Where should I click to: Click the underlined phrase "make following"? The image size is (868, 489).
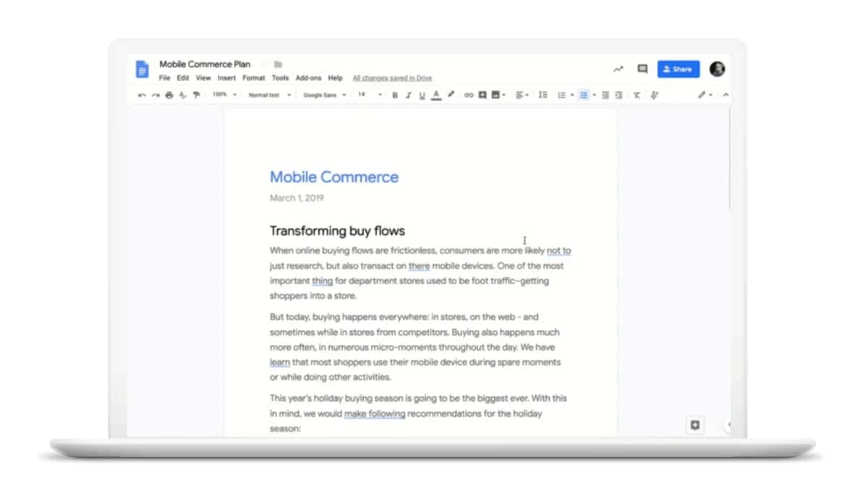(x=375, y=414)
